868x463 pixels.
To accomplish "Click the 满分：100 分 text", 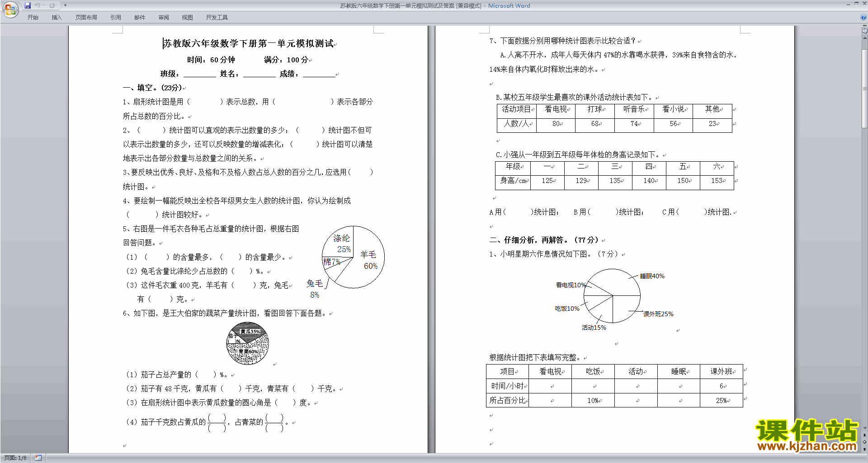I will click(287, 60).
